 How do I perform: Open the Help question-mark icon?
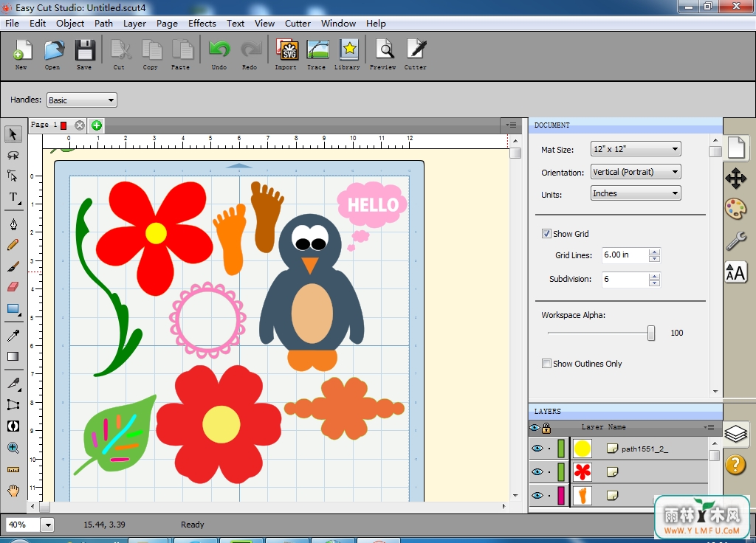pyautogui.click(x=736, y=465)
